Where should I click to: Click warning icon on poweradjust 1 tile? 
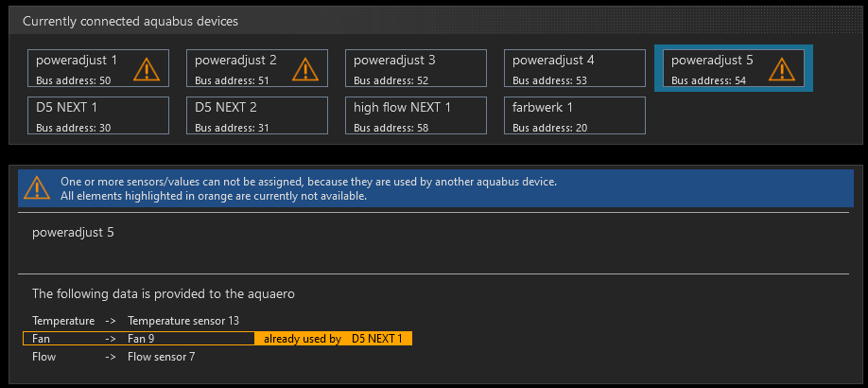pyautogui.click(x=147, y=69)
